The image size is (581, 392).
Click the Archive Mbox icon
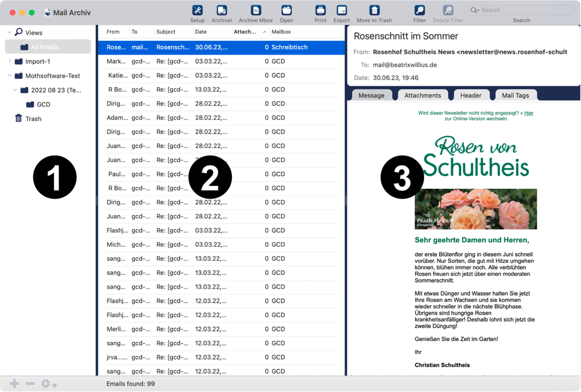(256, 10)
